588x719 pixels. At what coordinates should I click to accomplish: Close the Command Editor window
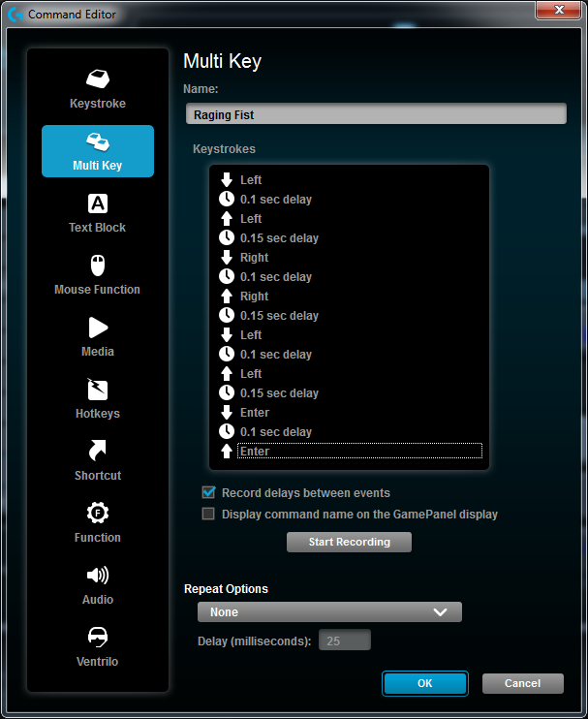tap(559, 10)
